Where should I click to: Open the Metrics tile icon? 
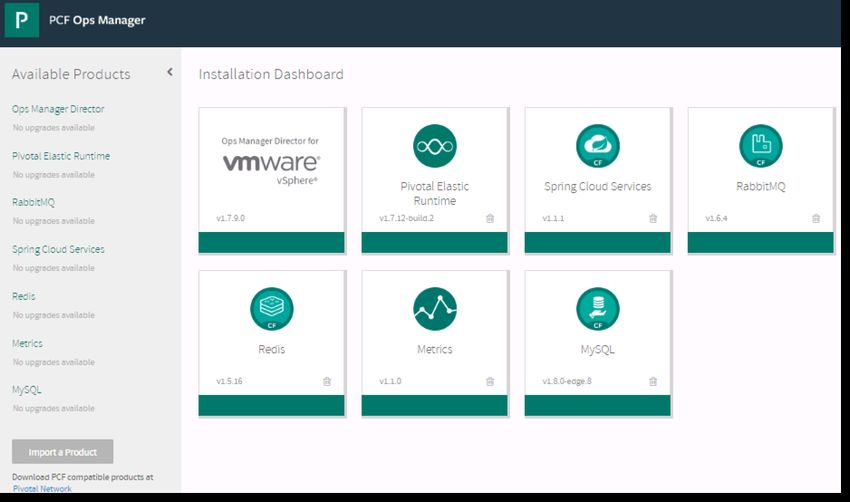[434, 309]
